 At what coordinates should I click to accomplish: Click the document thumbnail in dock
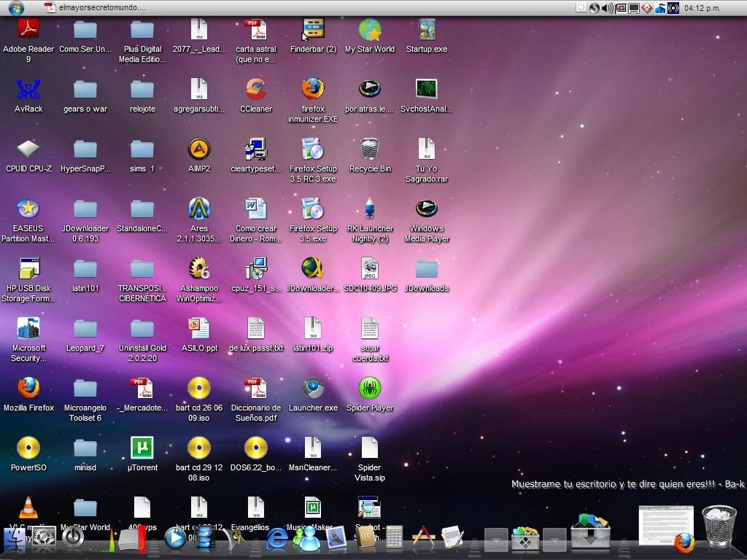[x=665, y=526]
